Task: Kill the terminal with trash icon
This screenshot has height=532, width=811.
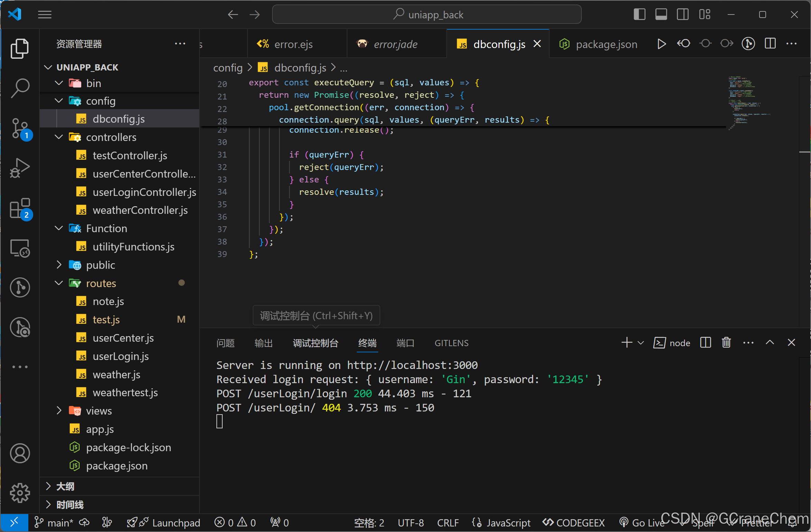Action: pos(726,343)
